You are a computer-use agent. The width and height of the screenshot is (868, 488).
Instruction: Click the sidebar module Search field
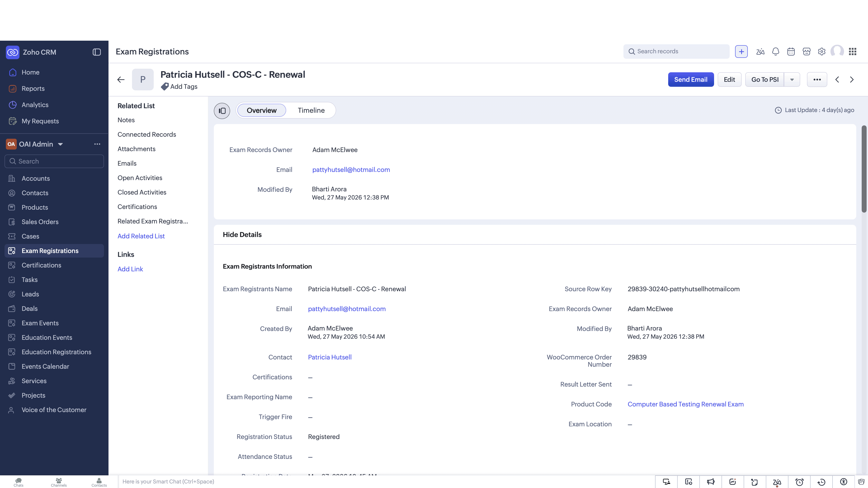tap(54, 161)
